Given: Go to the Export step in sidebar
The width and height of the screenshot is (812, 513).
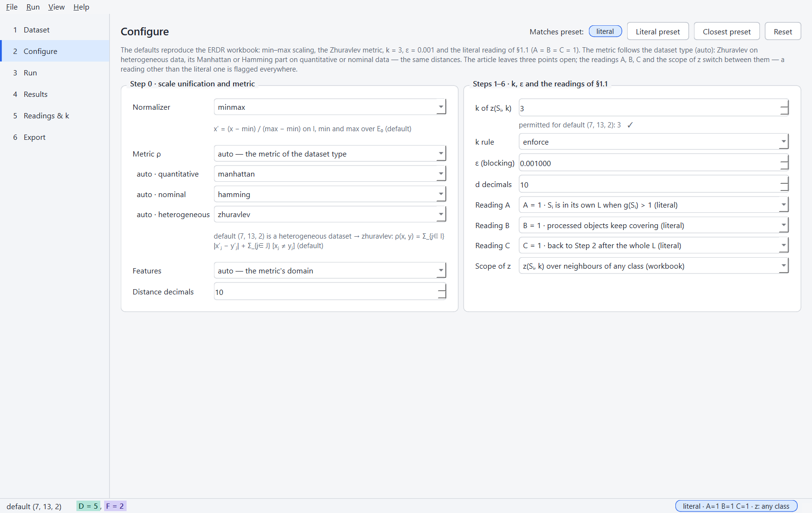Looking at the screenshot, I should (x=55, y=137).
